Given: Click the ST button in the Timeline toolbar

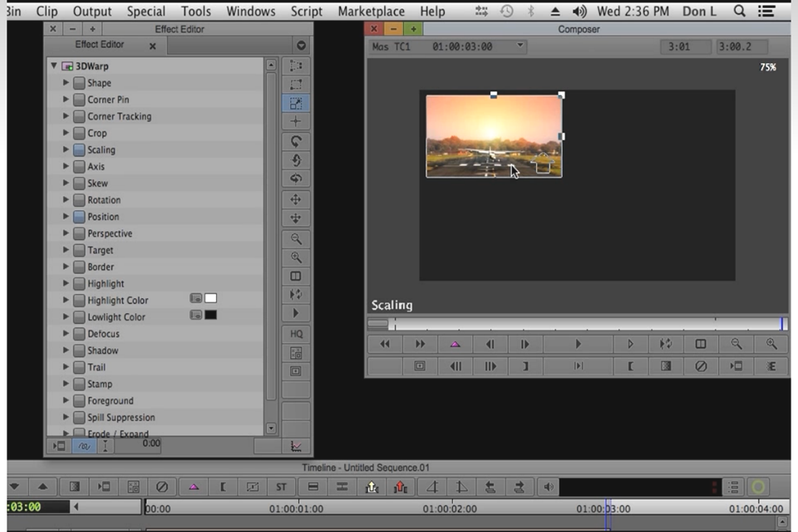Looking at the screenshot, I should point(282,487).
